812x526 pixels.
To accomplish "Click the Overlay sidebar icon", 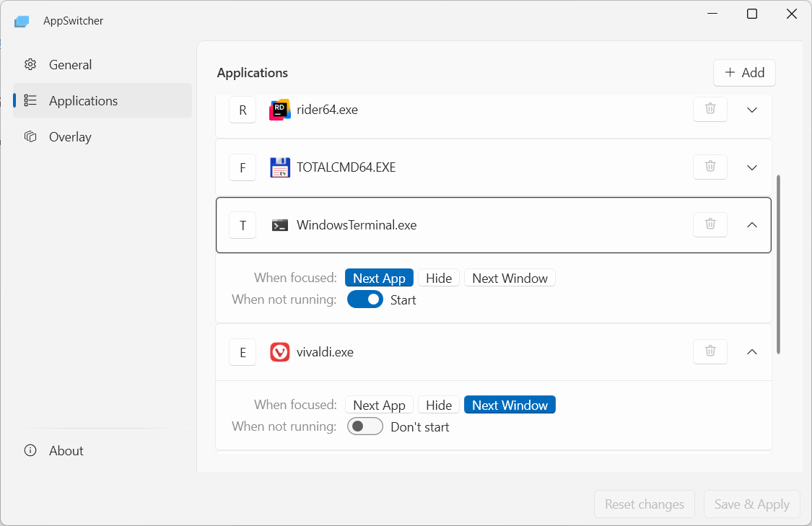I will (30, 136).
